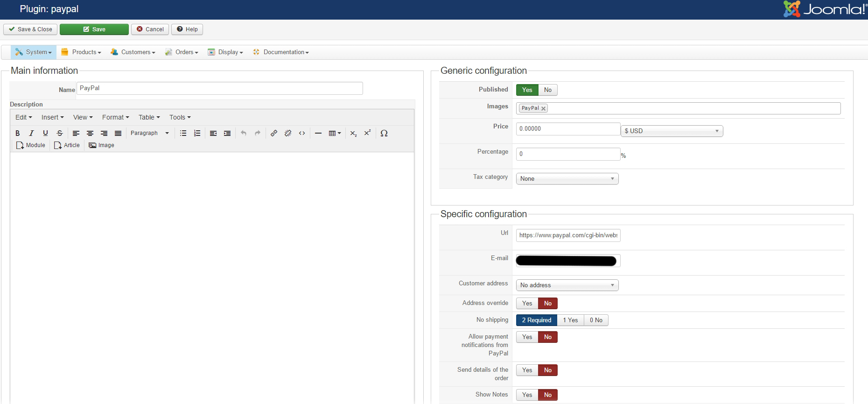
Task: Enable payment notifications from PayPal
Action: [527, 337]
